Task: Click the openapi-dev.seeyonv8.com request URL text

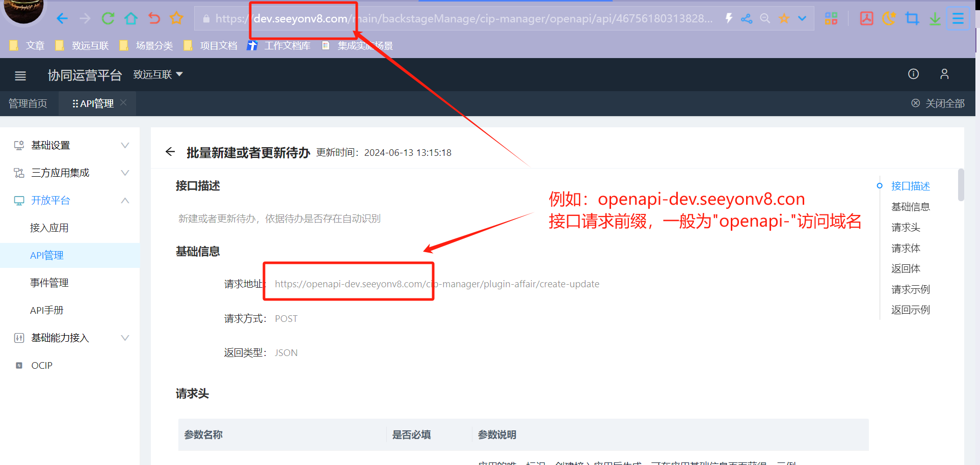Action: coord(437,284)
